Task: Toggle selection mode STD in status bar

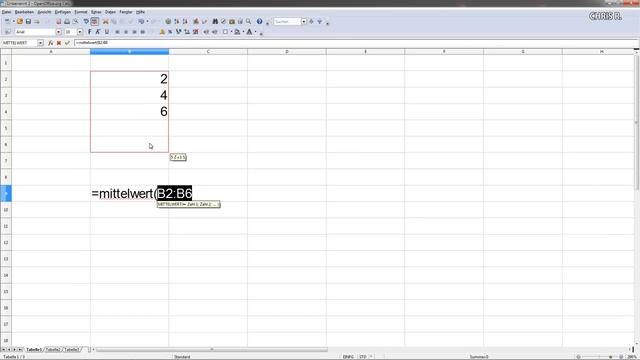Action: (x=362, y=357)
